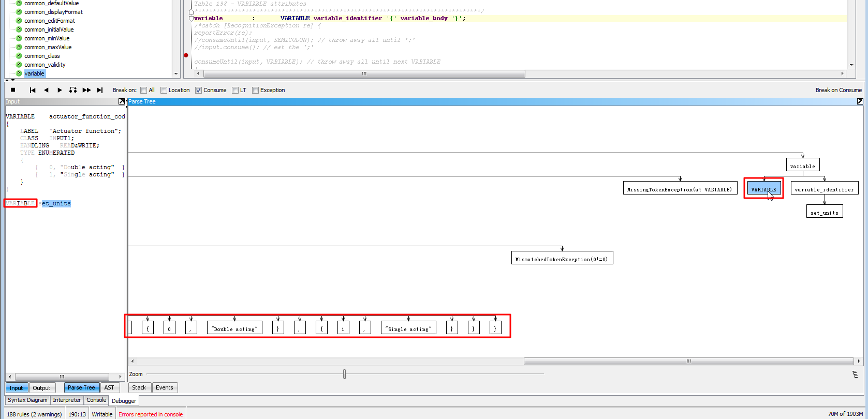Click the MissingTokenException node
Screen dimensions: 868x419
pos(680,189)
